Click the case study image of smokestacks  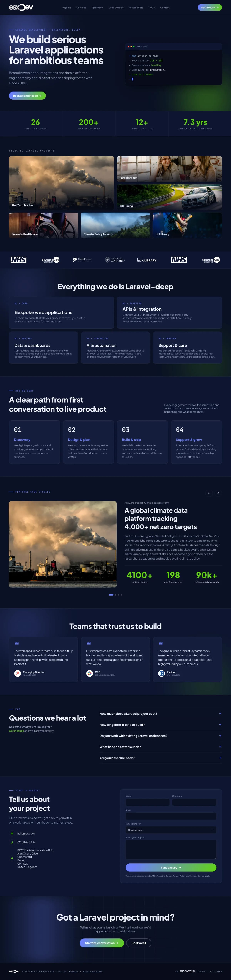(63, 544)
